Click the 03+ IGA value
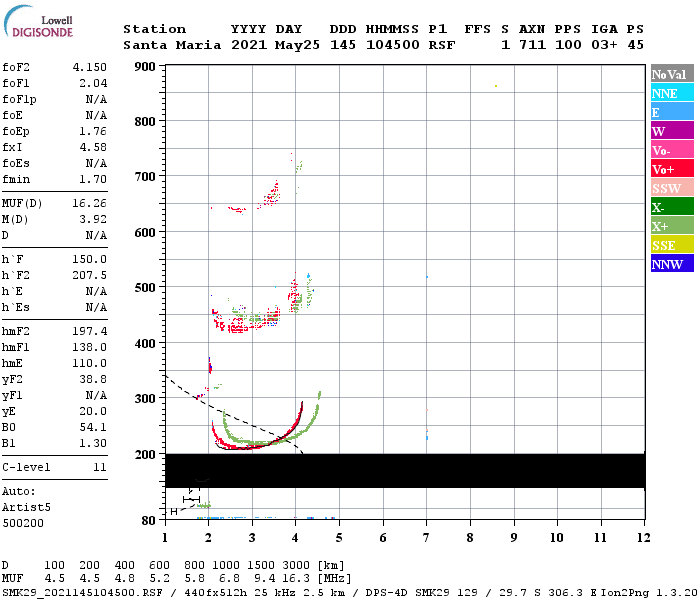700x600 pixels. click(x=604, y=45)
